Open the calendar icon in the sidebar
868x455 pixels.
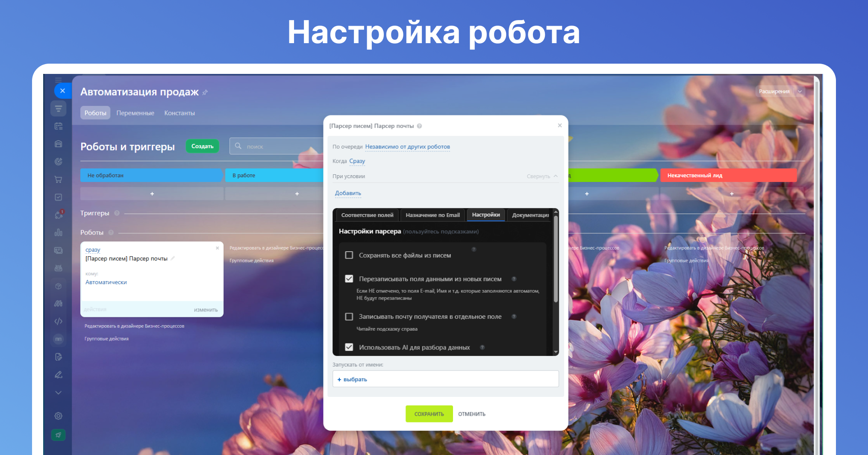pos(59,126)
